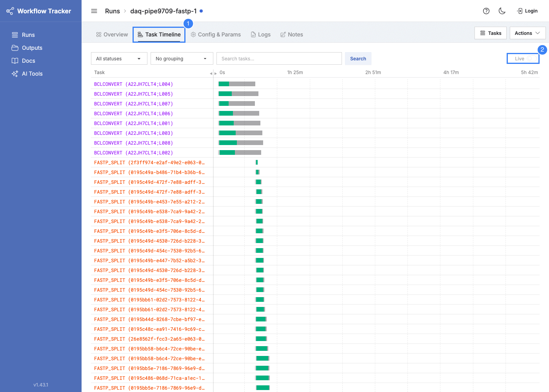
Task: Click the 2h 51m time axis label
Action: [x=373, y=73]
